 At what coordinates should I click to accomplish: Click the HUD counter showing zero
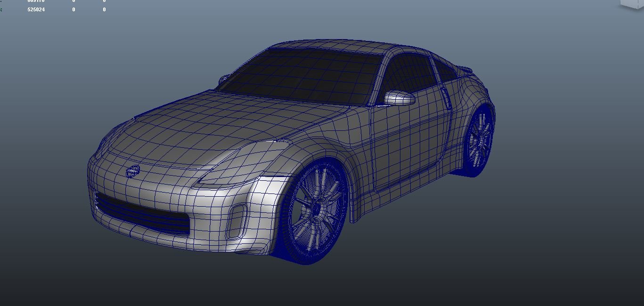pos(73,9)
